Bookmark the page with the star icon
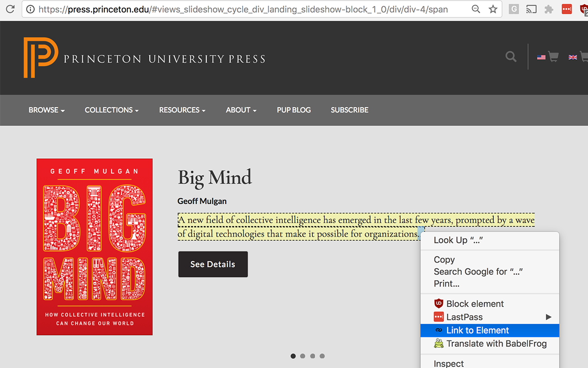 (x=493, y=9)
